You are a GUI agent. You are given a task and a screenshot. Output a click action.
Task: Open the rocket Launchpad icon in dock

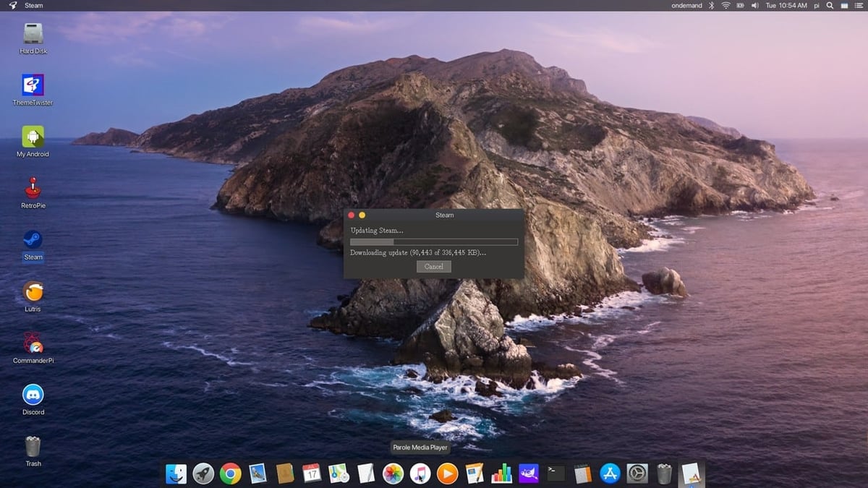point(203,474)
